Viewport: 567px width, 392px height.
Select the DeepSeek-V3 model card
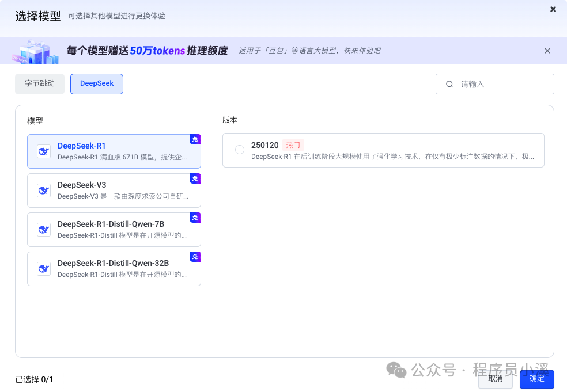[x=114, y=190]
